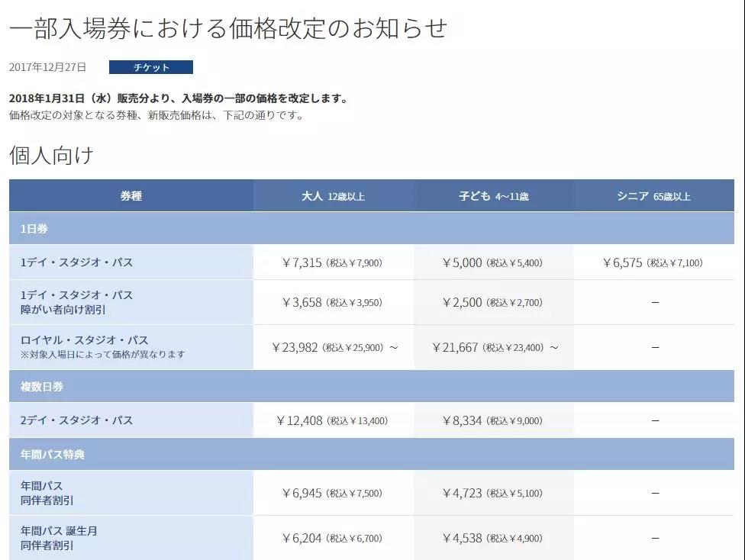Image resolution: width=745 pixels, height=560 pixels.
Task: Click the adult price ¥3,658
Action: (332, 303)
